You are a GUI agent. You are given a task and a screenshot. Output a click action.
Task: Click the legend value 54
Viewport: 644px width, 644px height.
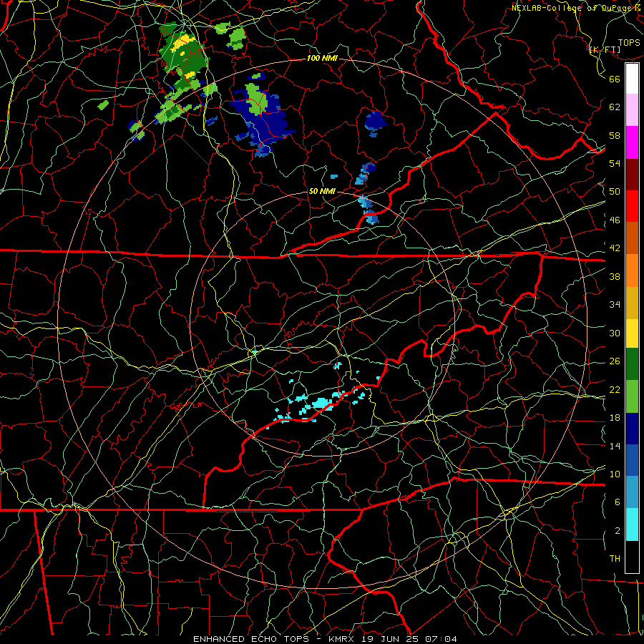[615, 163]
